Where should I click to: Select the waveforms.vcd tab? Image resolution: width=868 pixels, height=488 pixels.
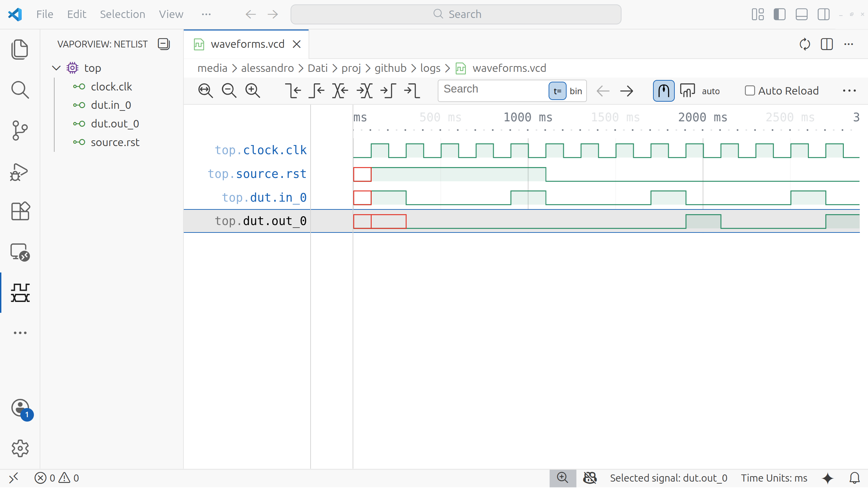tap(247, 44)
